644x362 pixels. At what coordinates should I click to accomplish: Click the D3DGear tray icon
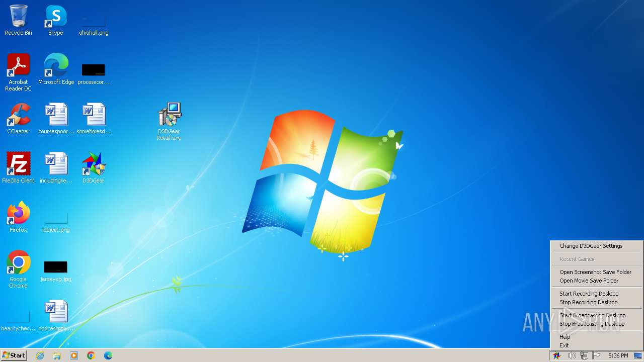pos(557,355)
